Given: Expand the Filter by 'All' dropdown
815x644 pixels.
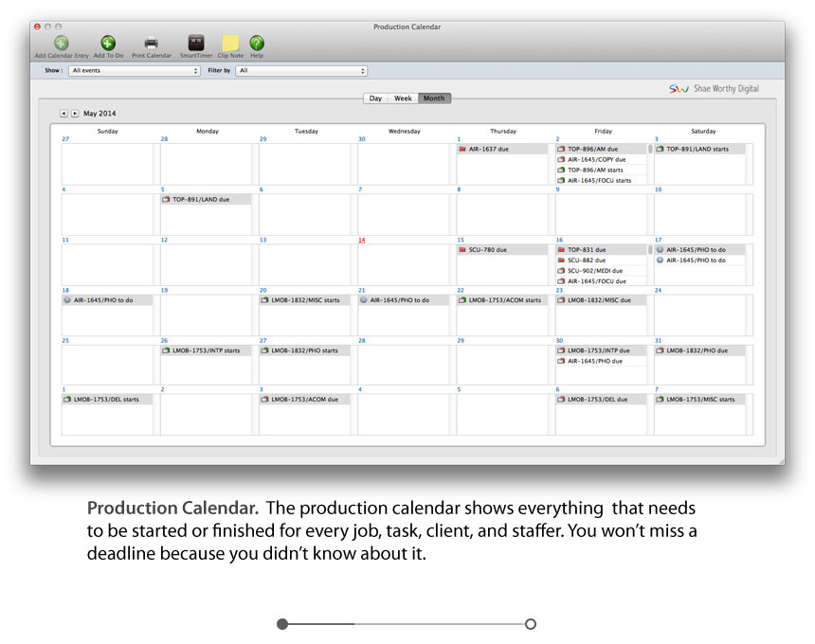Looking at the screenshot, I should (301, 71).
